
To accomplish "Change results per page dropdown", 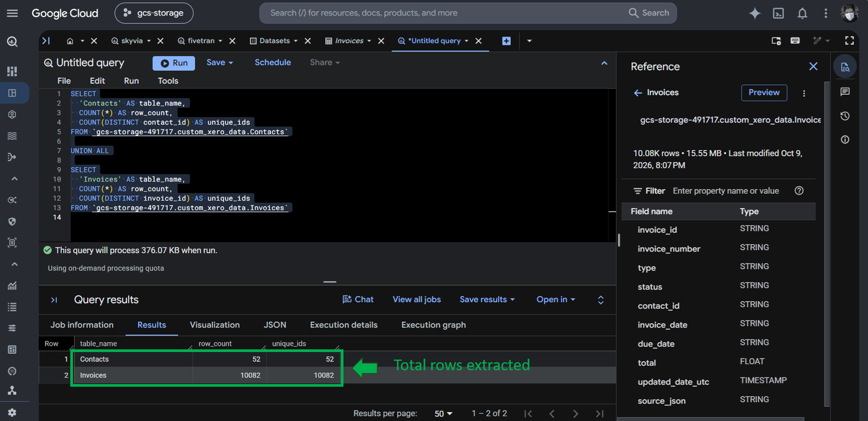I will (x=443, y=414).
